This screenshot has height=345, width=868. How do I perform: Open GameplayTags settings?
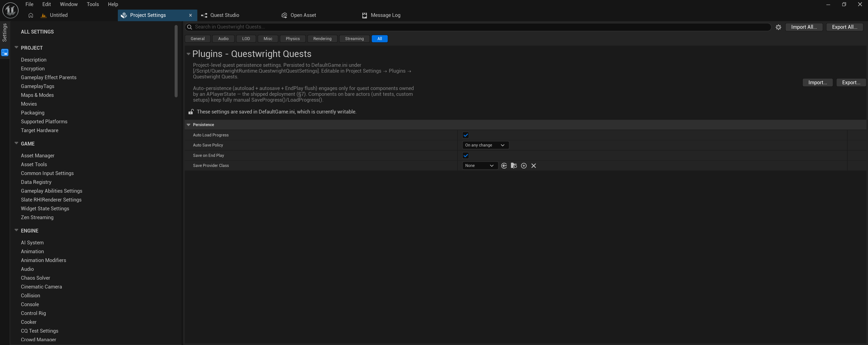click(37, 86)
